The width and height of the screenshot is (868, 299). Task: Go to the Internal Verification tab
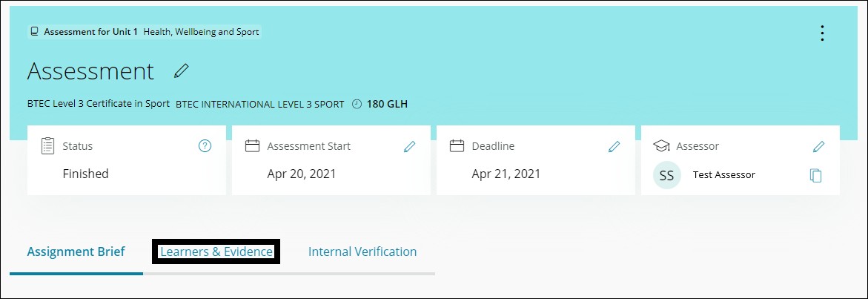(x=362, y=252)
